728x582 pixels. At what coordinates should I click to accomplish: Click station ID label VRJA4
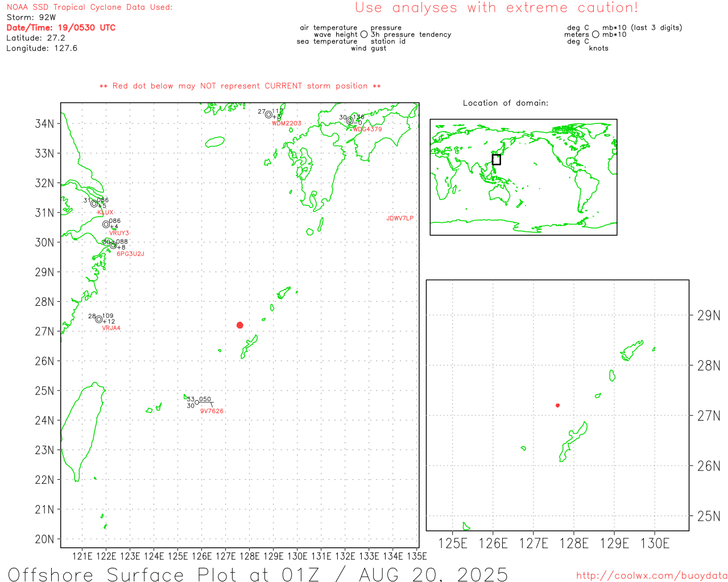tap(111, 329)
